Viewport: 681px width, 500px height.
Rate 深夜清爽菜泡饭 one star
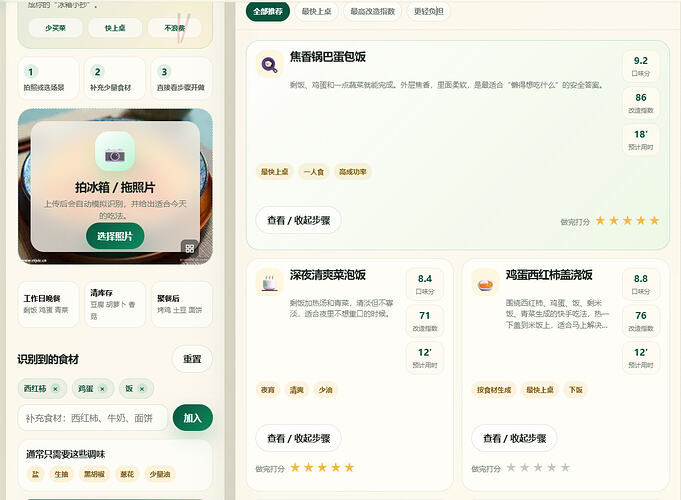[295, 467]
